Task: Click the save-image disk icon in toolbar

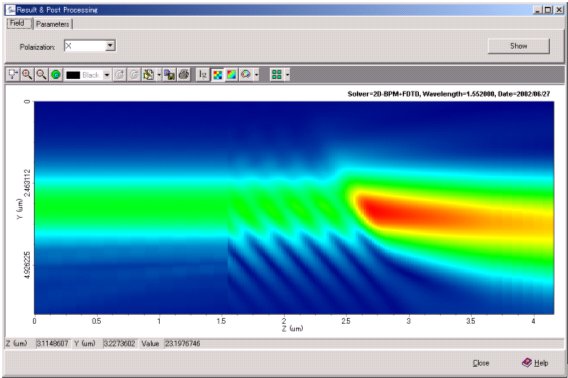Action: (169, 75)
